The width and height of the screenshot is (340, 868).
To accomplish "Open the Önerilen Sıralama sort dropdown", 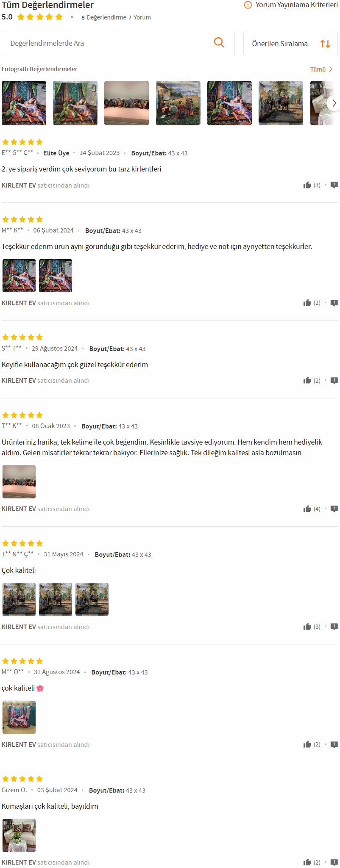I will 290,44.
